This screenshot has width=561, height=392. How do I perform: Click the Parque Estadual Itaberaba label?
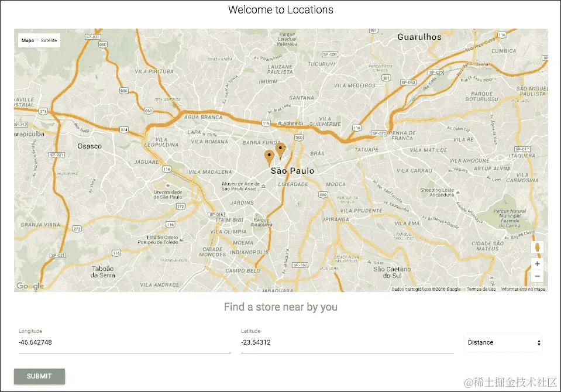pos(287,39)
